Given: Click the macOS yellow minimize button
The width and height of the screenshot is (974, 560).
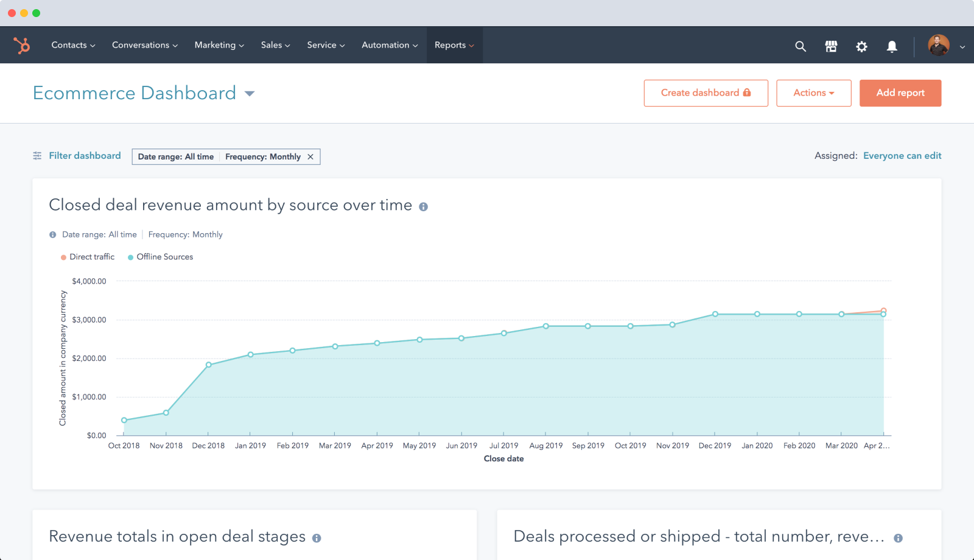Looking at the screenshot, I should click(x=24, y=13).
